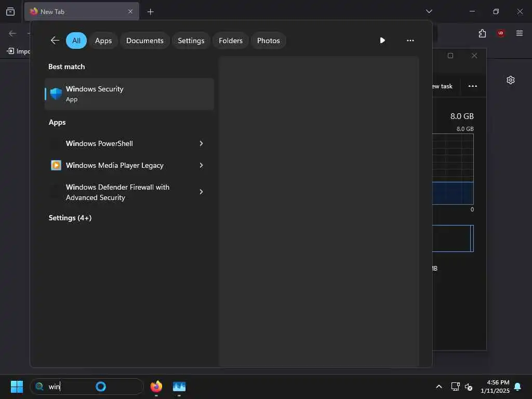Screen dimensions: 532x399
Task: Click the browser back navigation arrow
Action: 12,33
